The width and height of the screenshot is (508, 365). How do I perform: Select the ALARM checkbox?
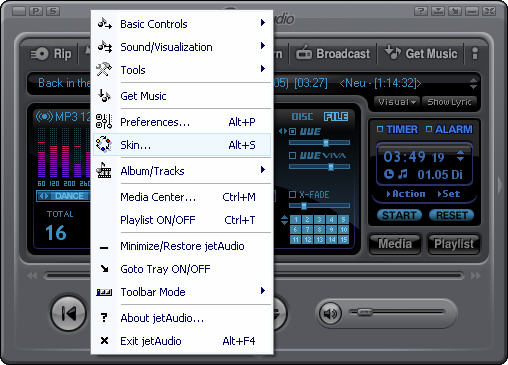click(x=429, y=129)
